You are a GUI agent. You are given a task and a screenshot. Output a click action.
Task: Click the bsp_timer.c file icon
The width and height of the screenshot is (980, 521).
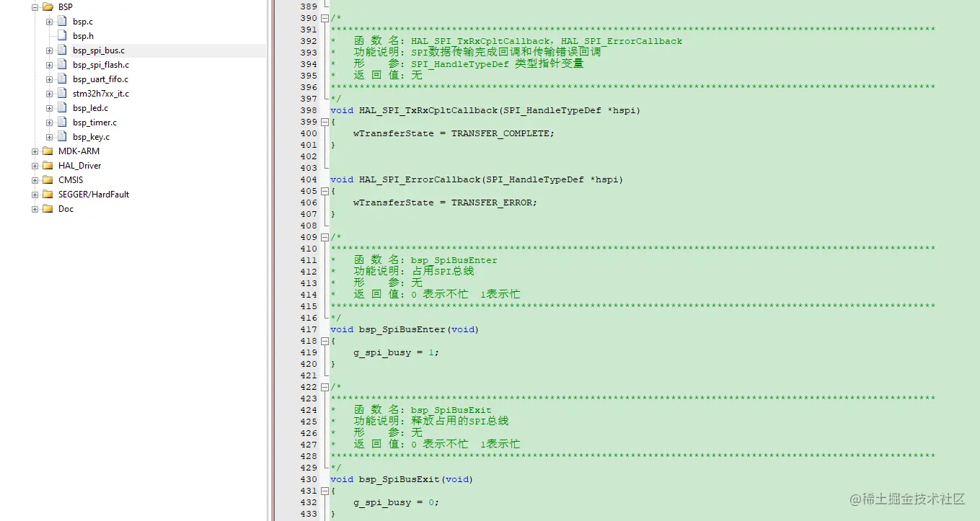tap(62, 123)
